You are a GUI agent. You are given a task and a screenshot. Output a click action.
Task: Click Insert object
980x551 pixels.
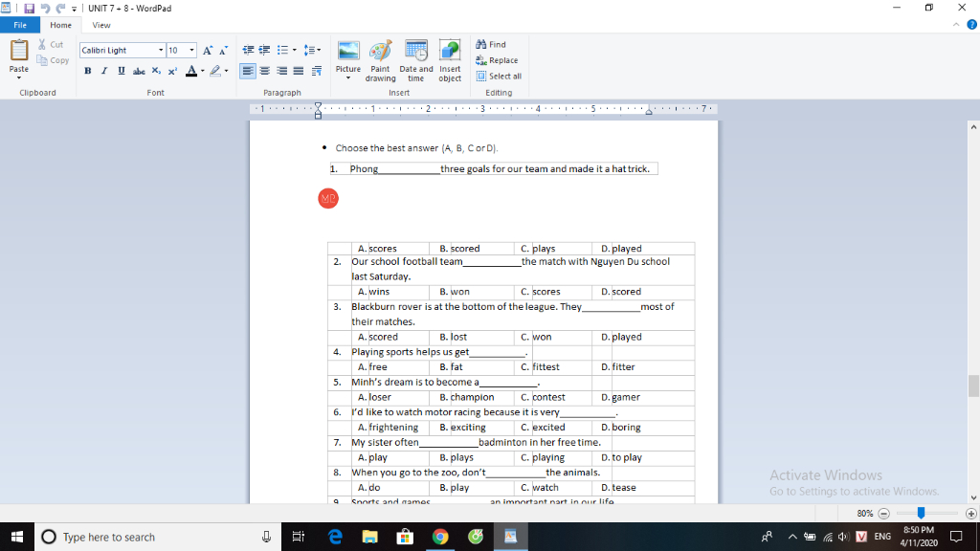[x=450, y=60]
